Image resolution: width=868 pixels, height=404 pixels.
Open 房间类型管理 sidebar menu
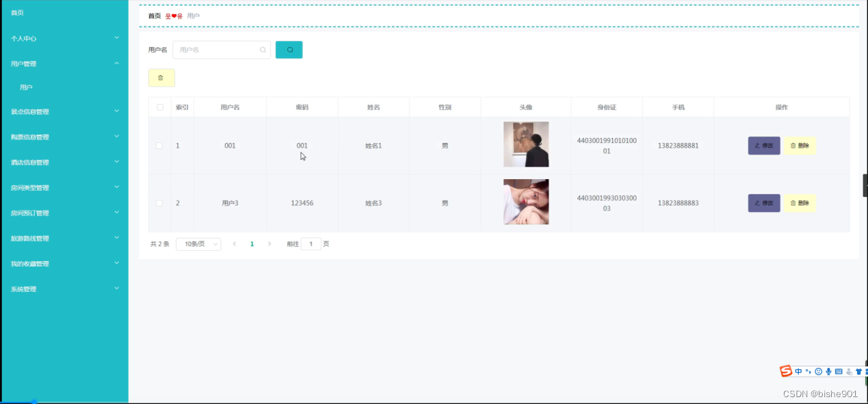[64, 187]
